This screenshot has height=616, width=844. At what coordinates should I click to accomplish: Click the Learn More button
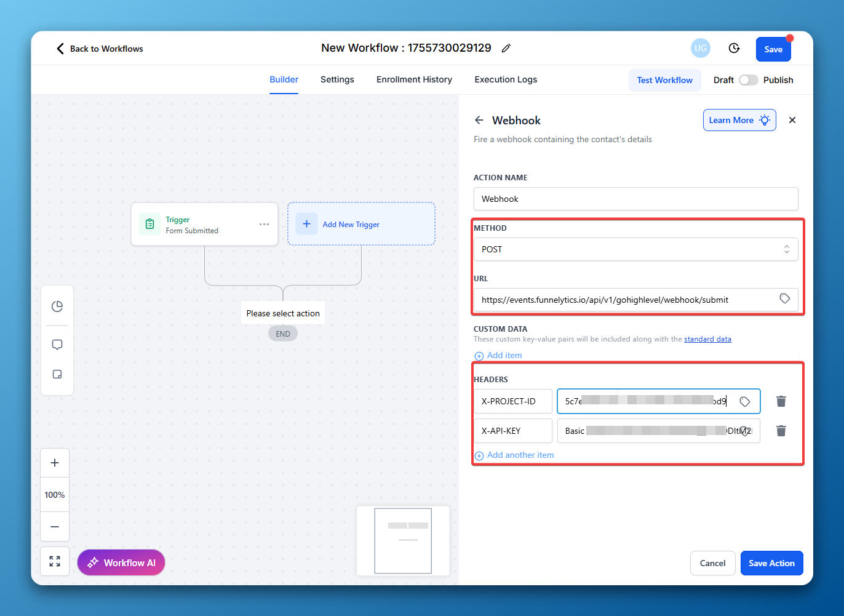(739, 120)
